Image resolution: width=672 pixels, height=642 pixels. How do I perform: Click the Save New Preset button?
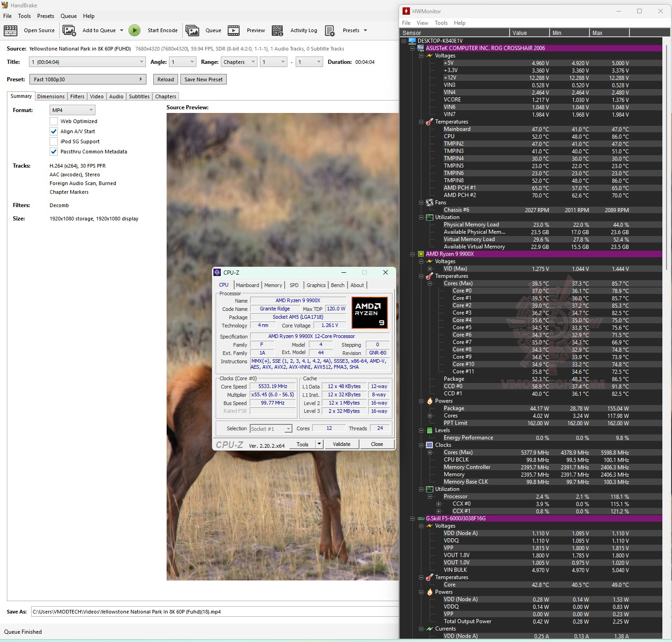(x=203, y=79)
